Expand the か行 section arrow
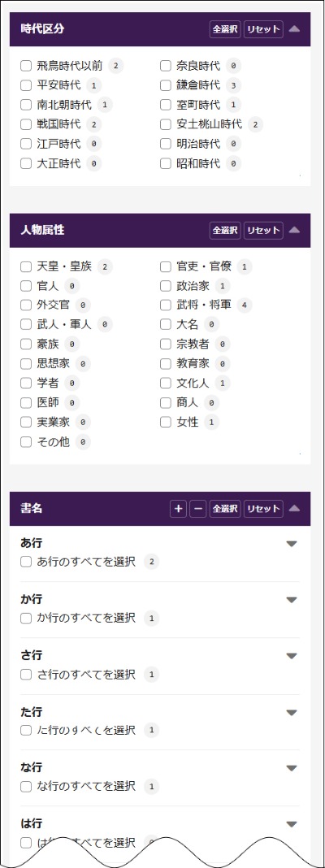The image size is (325, 868). (x=292, y=600)
